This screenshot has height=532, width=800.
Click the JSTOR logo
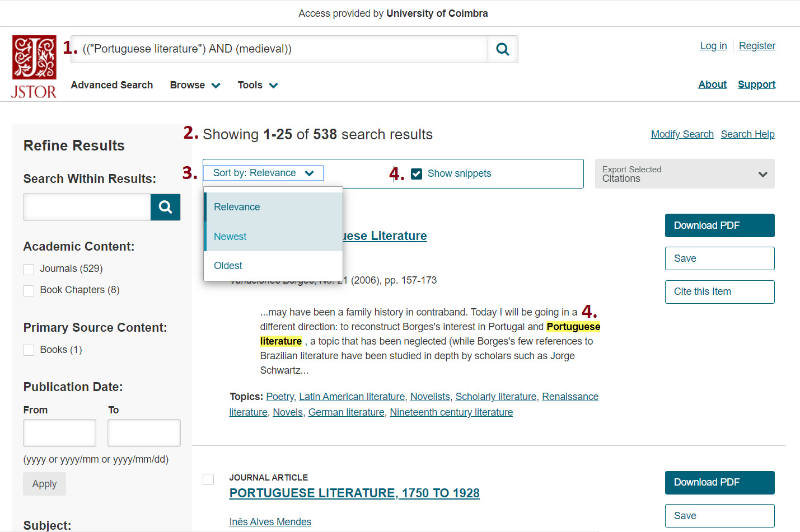pyautogui.click(x=34, y=67)
